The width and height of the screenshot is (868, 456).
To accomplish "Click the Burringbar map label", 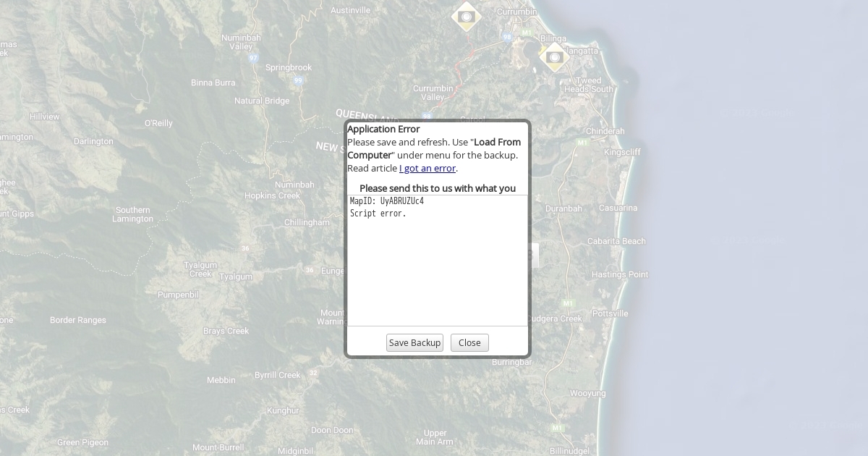I will [x=511, y=362].
